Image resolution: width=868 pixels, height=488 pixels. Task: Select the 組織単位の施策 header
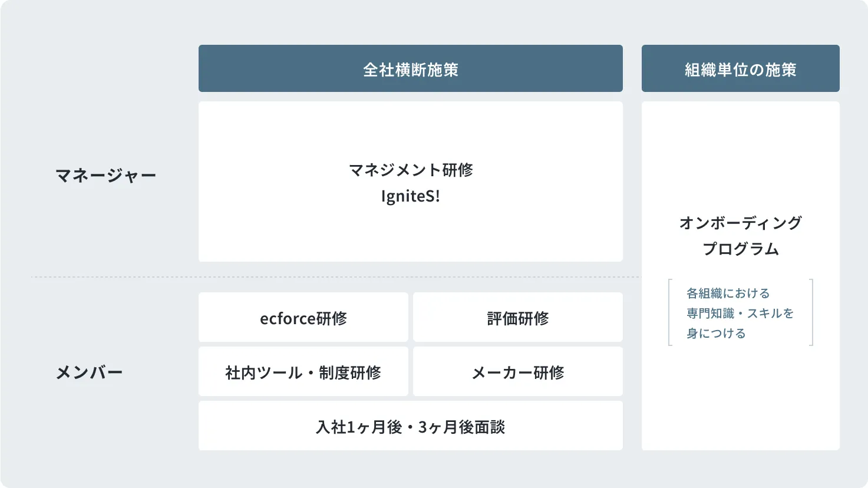coord(740,69)
